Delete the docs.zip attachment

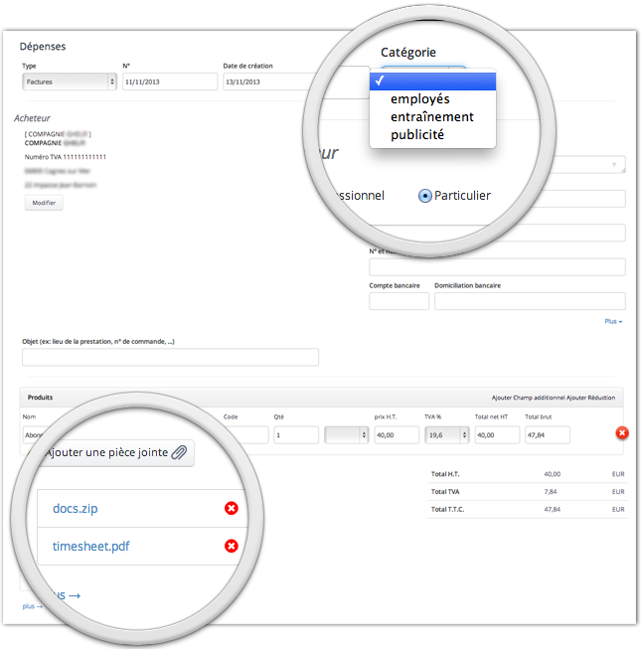231,508
